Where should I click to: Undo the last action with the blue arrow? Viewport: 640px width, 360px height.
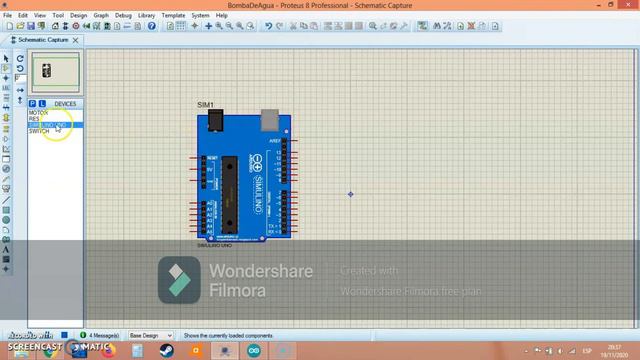pyautogui.click(x=268, y=26)
